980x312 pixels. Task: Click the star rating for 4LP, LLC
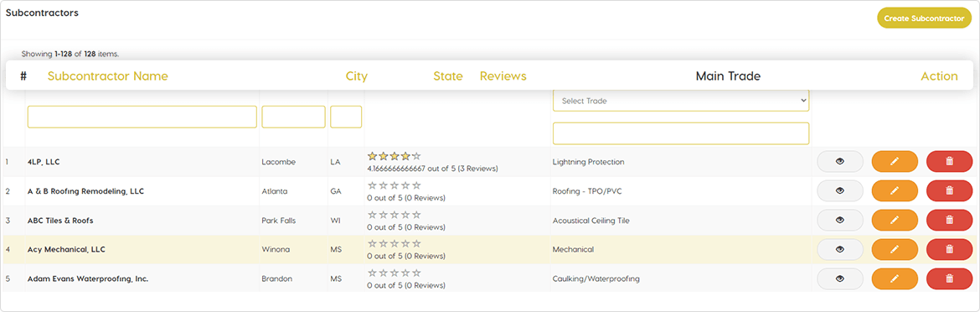[394, 156]
